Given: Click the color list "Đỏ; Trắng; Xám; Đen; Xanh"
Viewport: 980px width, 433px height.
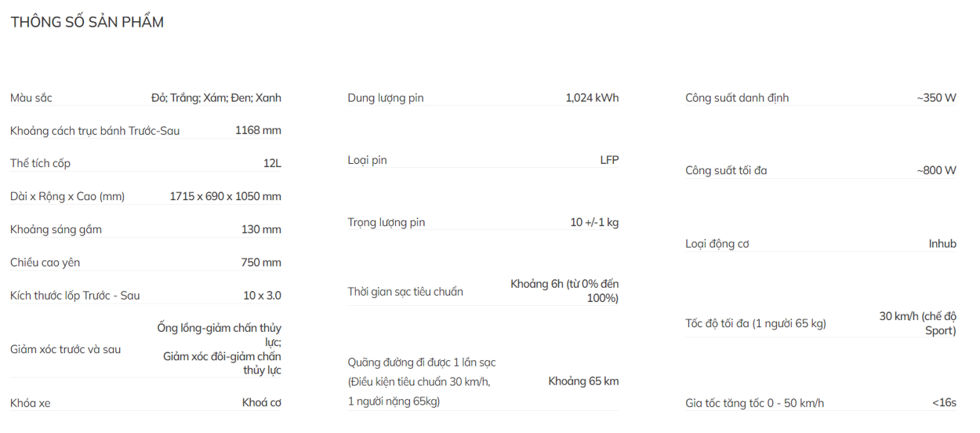Looking at the screenshot, I should [x=216, y=98].
